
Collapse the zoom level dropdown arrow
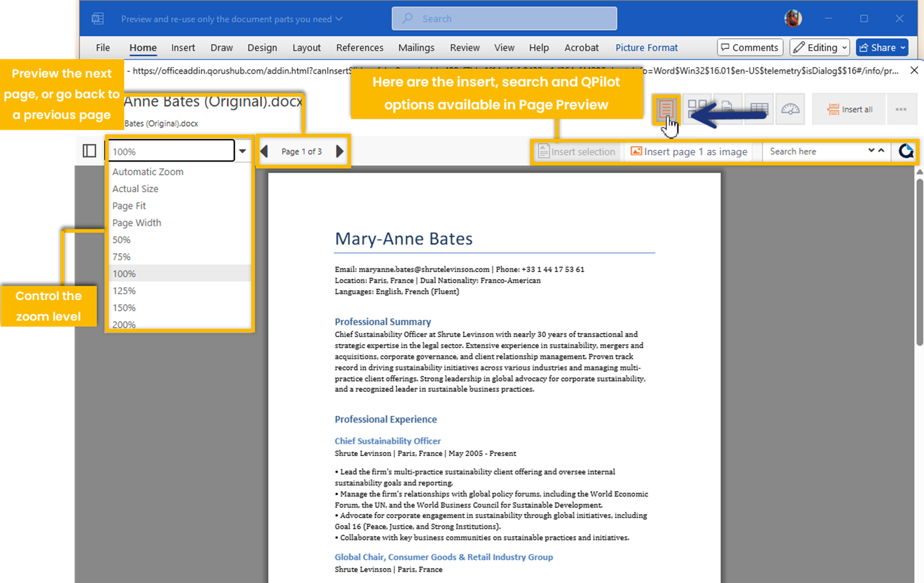[242, 151]
